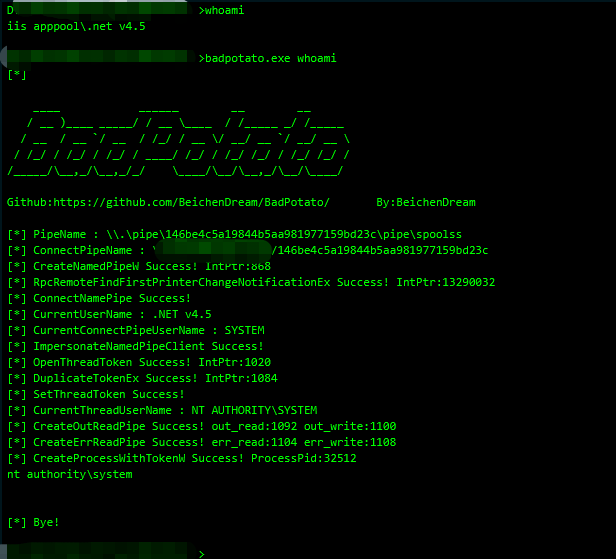Select 'ImpersonateNamedPipeClient Success!' line

point(135,346)
